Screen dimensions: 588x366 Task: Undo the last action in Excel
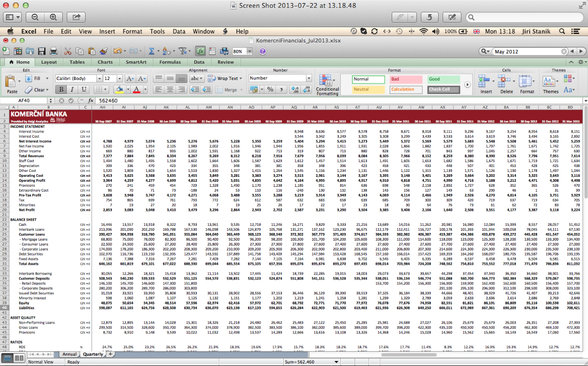(x=118, y=51)
